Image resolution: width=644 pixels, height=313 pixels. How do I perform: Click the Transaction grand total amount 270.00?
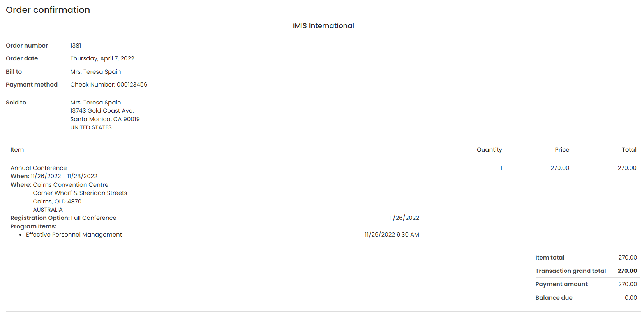(x=627, y=271)
